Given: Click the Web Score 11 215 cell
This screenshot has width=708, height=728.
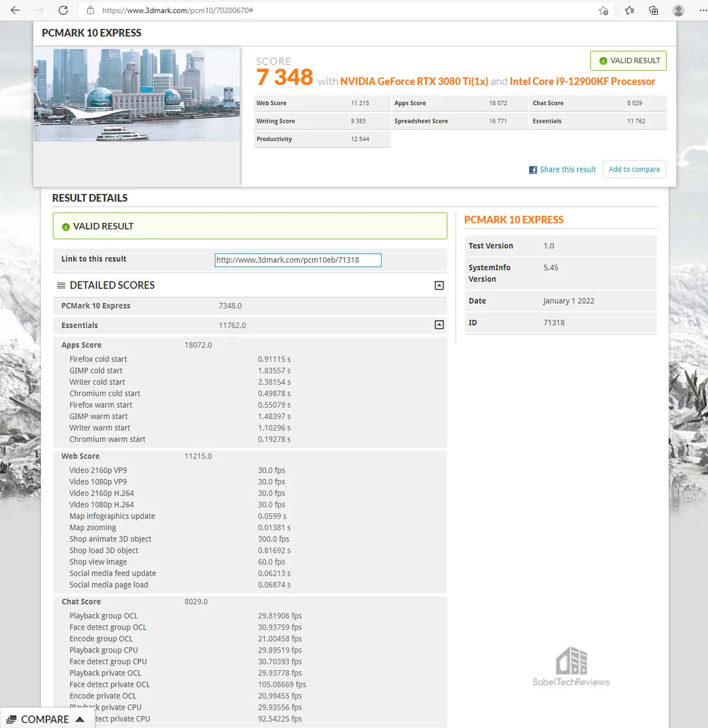Looking at the screenshot, I should pos(322,103).
